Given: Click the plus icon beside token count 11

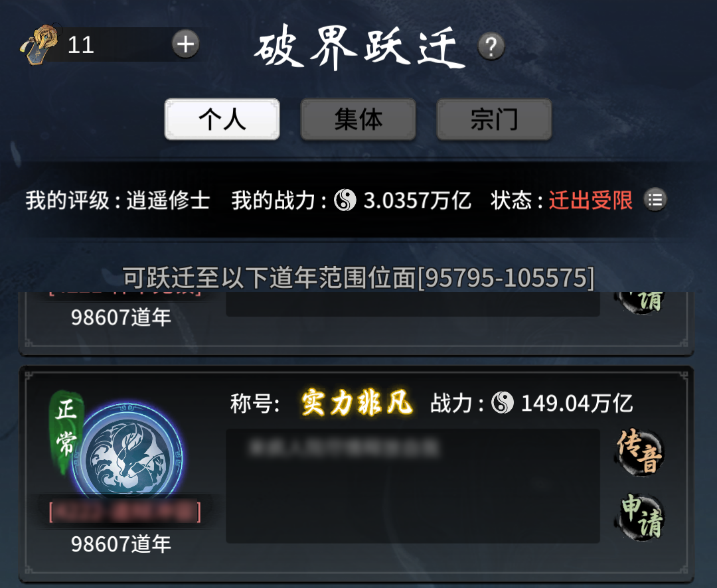Looking at the screenshot, I should (x=186, y=44).
